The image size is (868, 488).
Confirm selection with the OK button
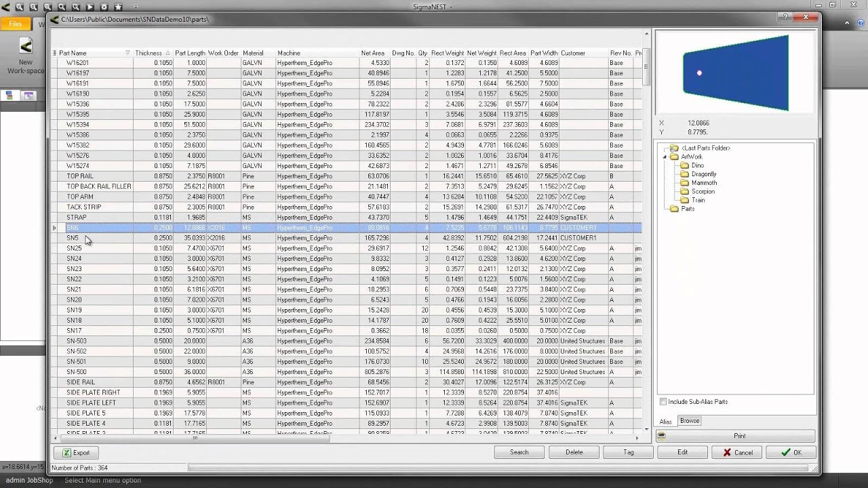(x=791, y=452)
